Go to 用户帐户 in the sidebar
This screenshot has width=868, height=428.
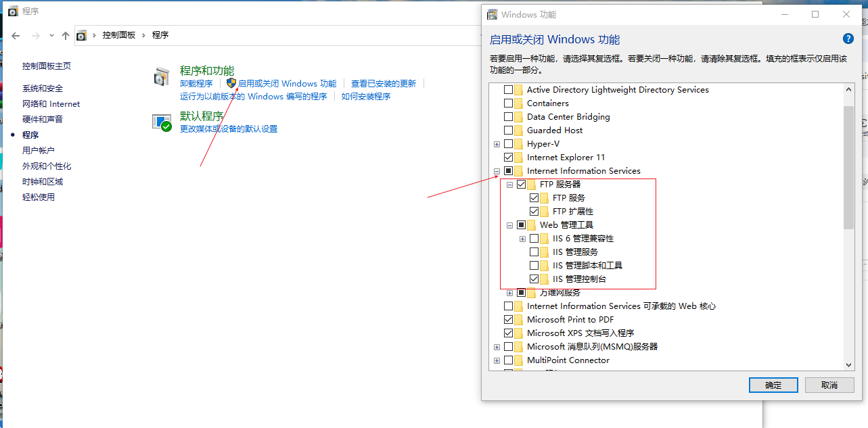[39, 151]
